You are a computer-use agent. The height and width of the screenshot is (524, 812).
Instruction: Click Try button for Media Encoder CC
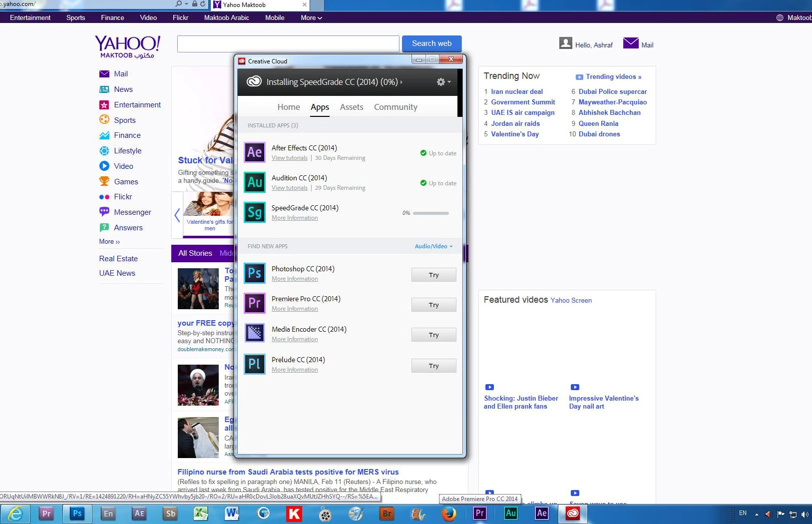[433, 335]
